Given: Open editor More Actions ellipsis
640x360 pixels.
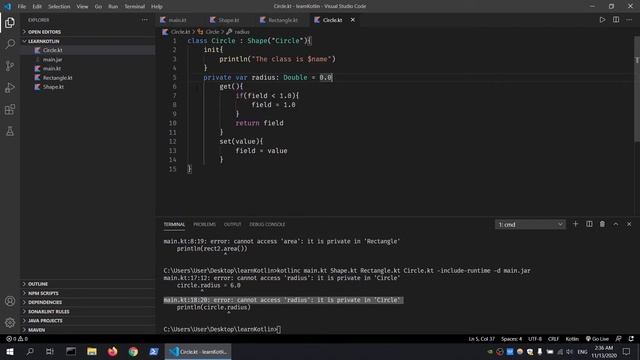Looking at the screenshot, I should pyautogui.click(x=629, y=20).
